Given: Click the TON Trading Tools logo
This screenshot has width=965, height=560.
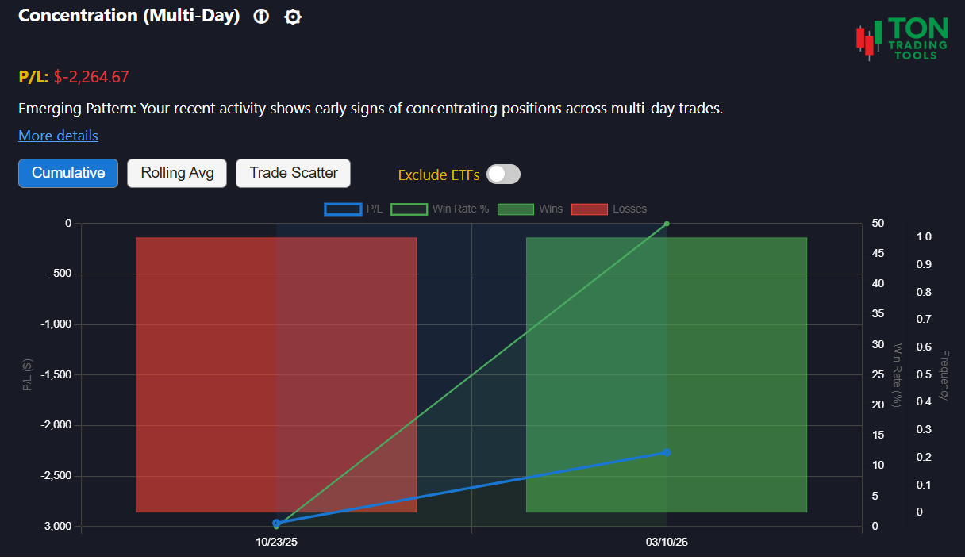Looking at the screenshot, I should tap(901, 37).
